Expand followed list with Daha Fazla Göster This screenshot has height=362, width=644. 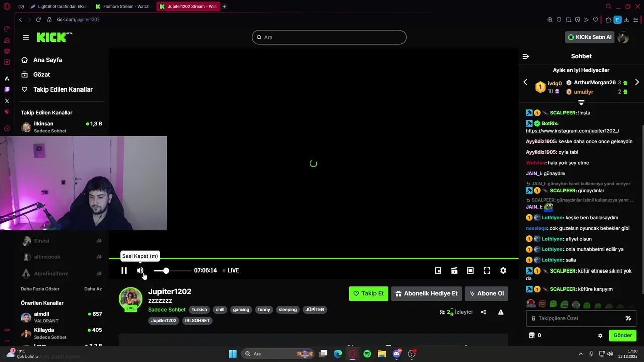tap(40, 289)
